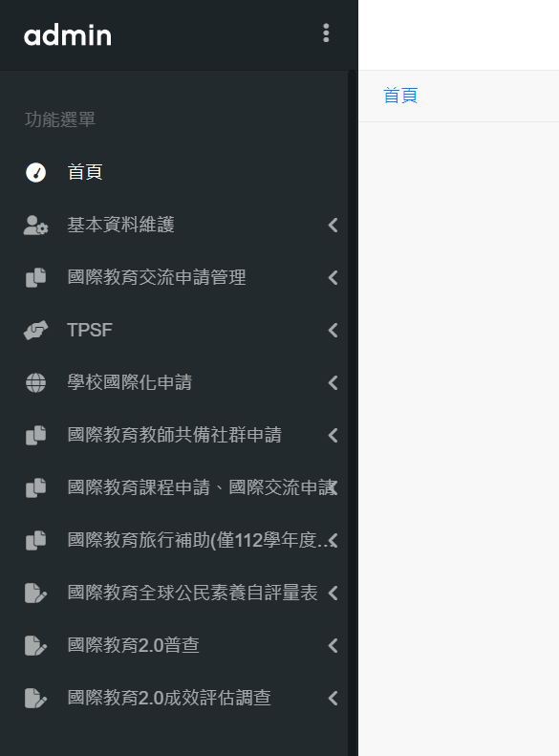The height and width of the screenshot is (756, 559).
Task: Click the globe icon for 學校國際化申請
Action: point(35,383)
